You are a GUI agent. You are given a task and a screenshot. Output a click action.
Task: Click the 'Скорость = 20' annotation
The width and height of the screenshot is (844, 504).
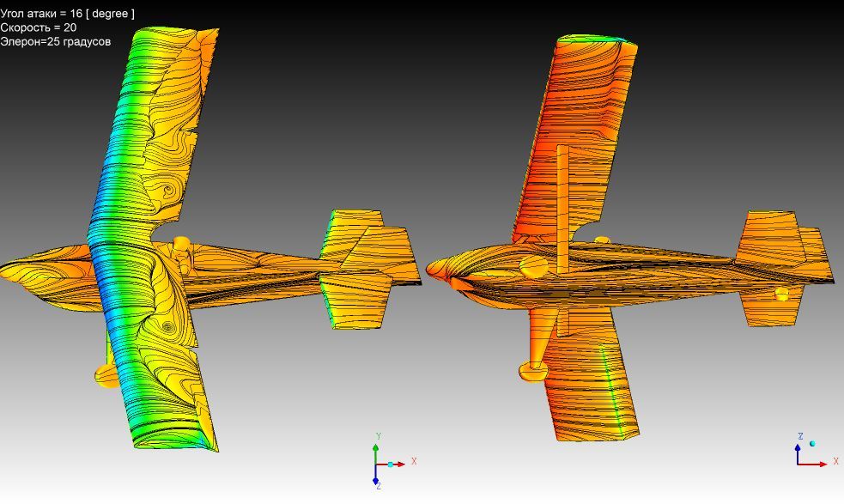coord(39,27)
